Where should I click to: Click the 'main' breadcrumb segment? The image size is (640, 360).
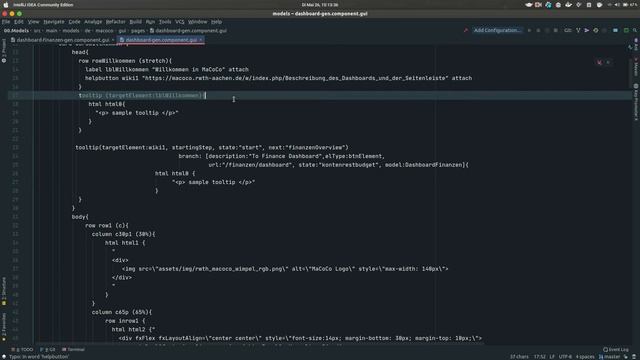(51, 31)
